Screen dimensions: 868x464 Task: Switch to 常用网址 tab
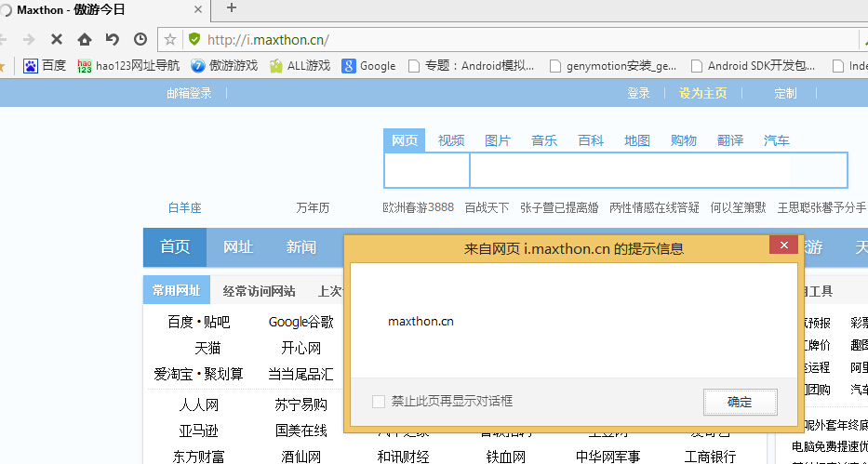pos(177,290)
